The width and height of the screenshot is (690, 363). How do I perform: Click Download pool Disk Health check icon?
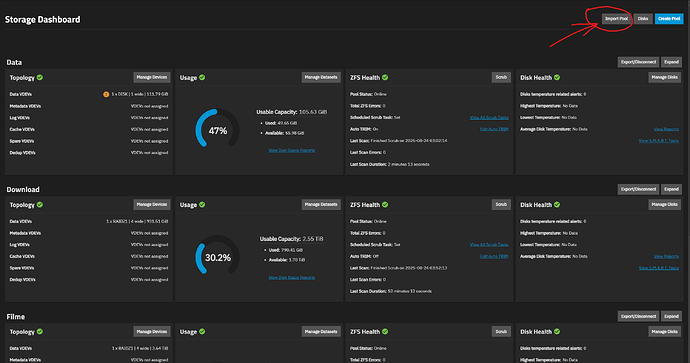(557, 205)
